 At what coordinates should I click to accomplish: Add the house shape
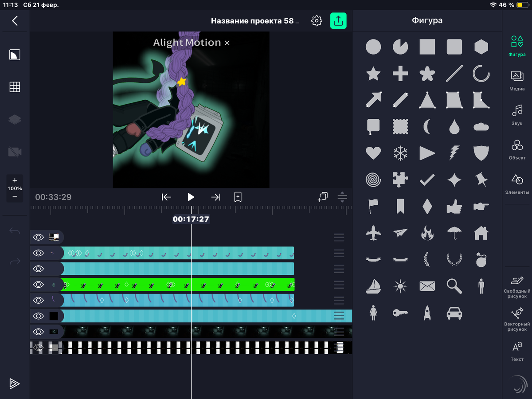[481, 233]
